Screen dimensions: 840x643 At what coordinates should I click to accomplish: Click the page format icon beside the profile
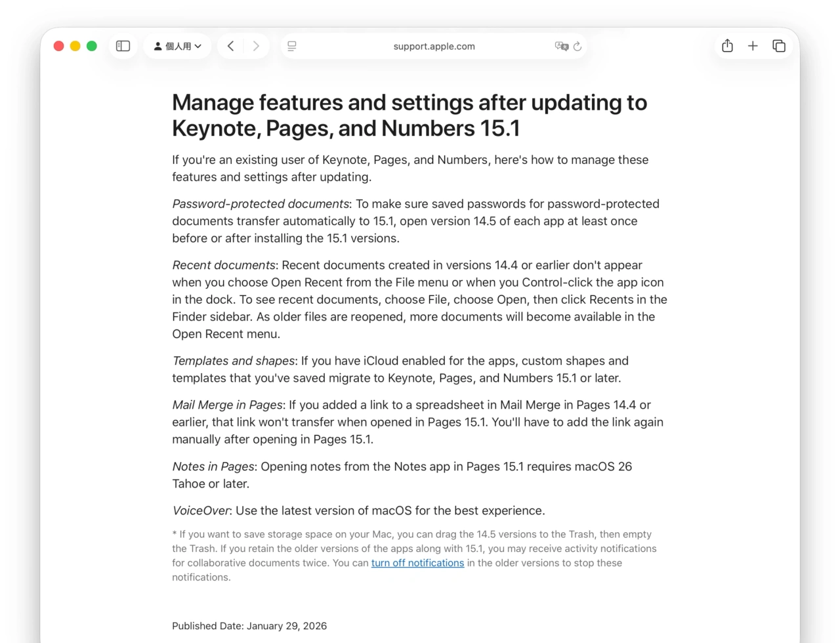click(x=291, y=46)
